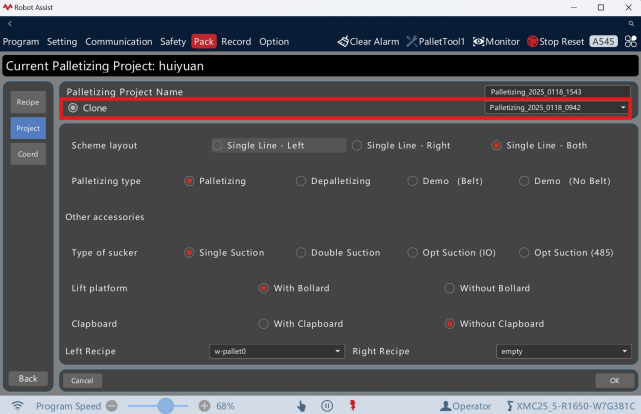Select Without Bollard lift platform

[450, 288]
